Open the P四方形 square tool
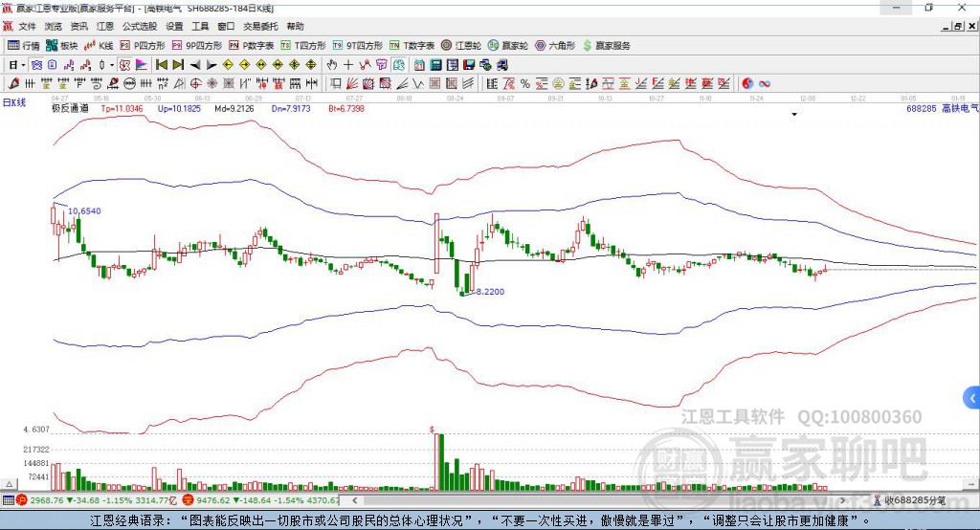The width and height of the screenshot is (980, 530). coord(143,46)
